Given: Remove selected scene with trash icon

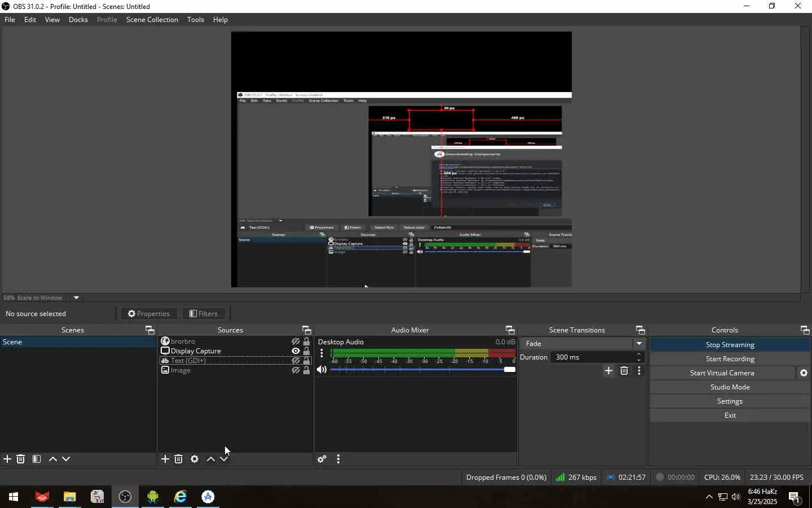Looking at the screenshot, I should click(21, 459).
